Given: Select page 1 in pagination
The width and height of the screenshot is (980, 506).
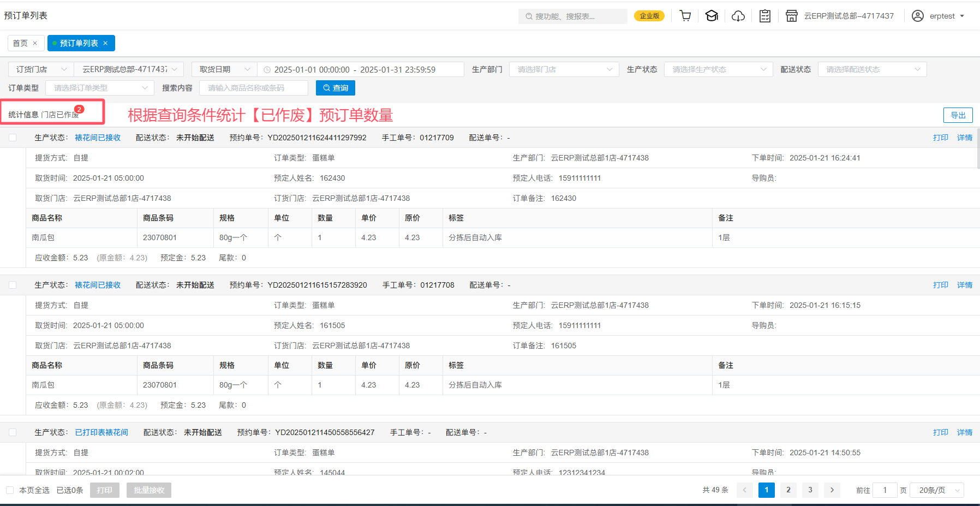Looking at the screenshot, I should click(x=767, y=490).
